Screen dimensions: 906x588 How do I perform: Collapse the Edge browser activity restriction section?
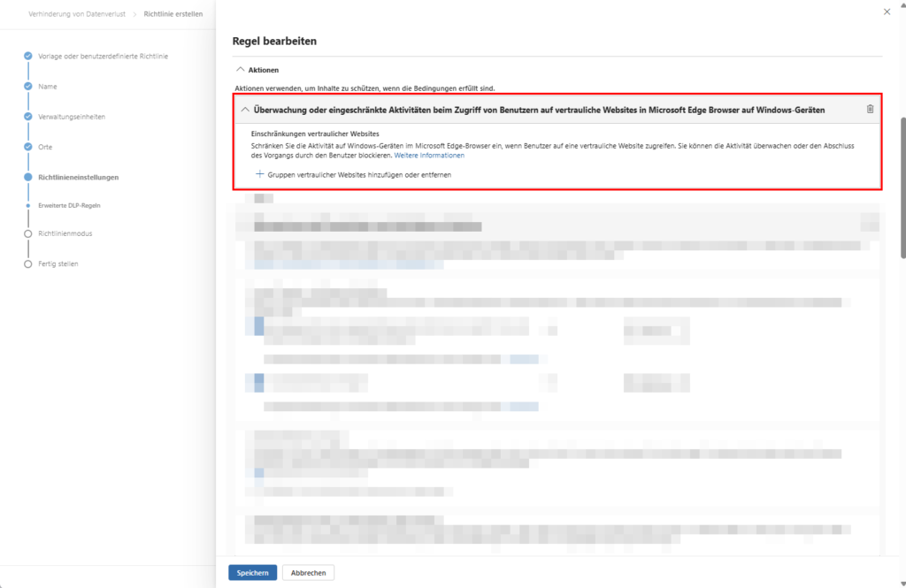pos(243,109)
